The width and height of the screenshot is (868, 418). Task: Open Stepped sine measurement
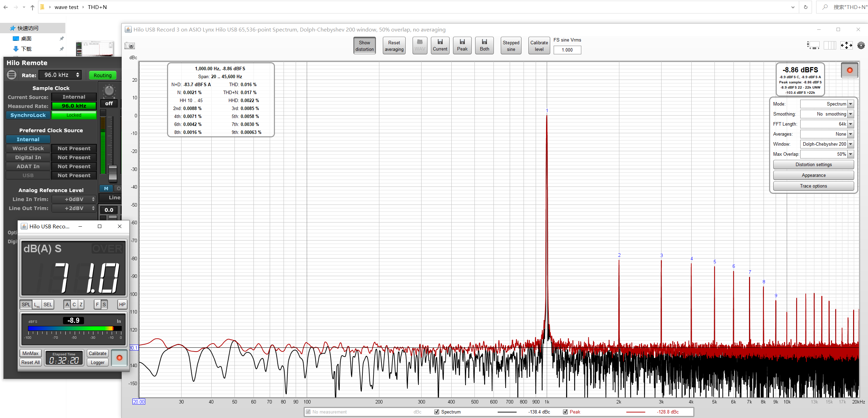click(511, 46)
